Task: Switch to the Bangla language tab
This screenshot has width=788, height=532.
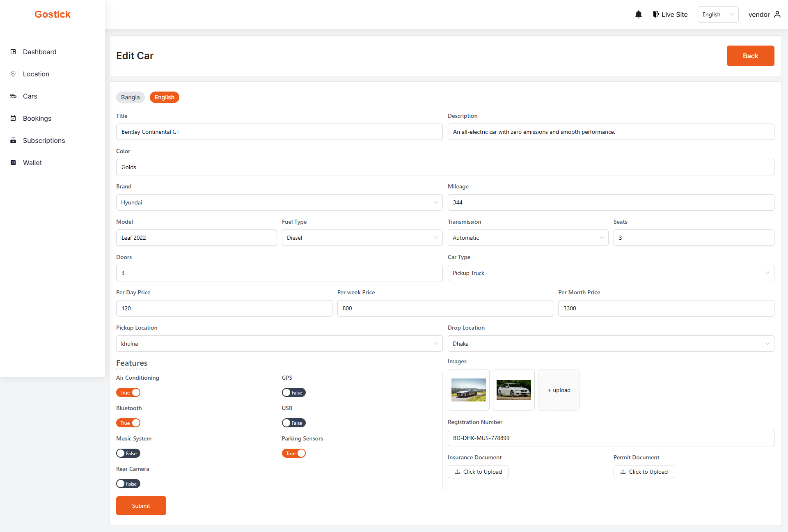Action: click(x=131, y=97)
